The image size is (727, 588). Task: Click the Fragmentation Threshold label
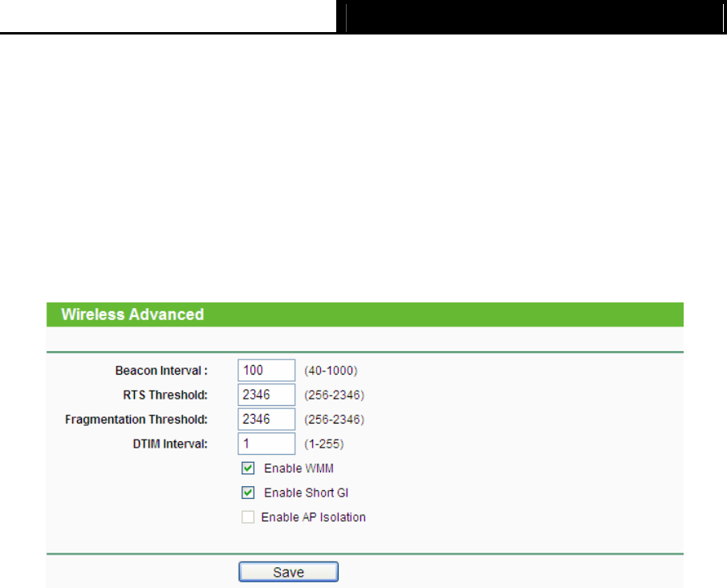[x=136, y=420]
